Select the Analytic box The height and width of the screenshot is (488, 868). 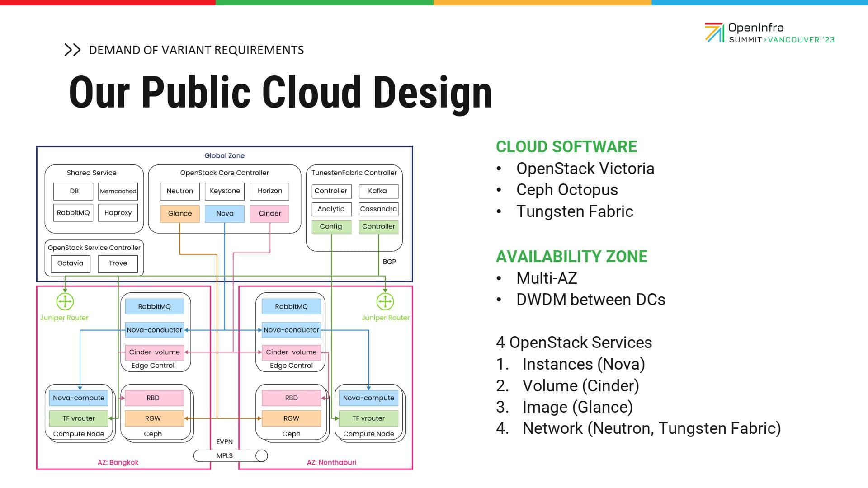331,209
